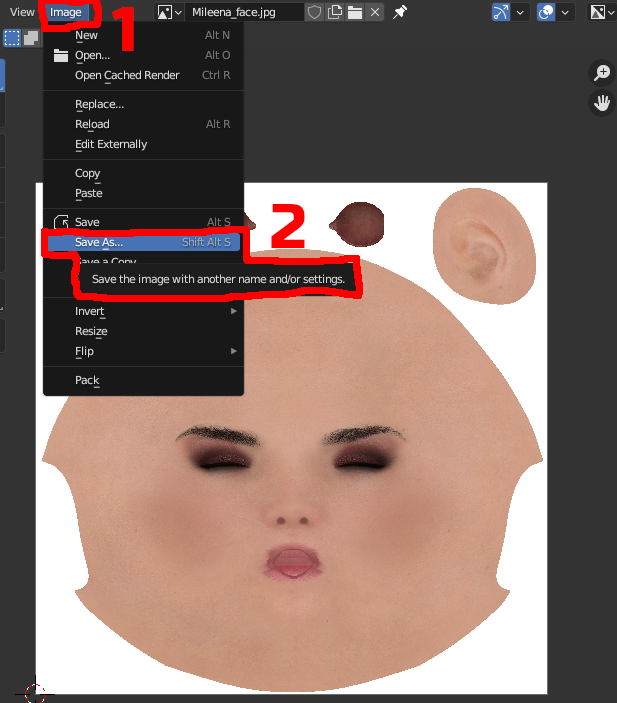
Task: Toggle the pin image icon
Action: click(400, 12)
